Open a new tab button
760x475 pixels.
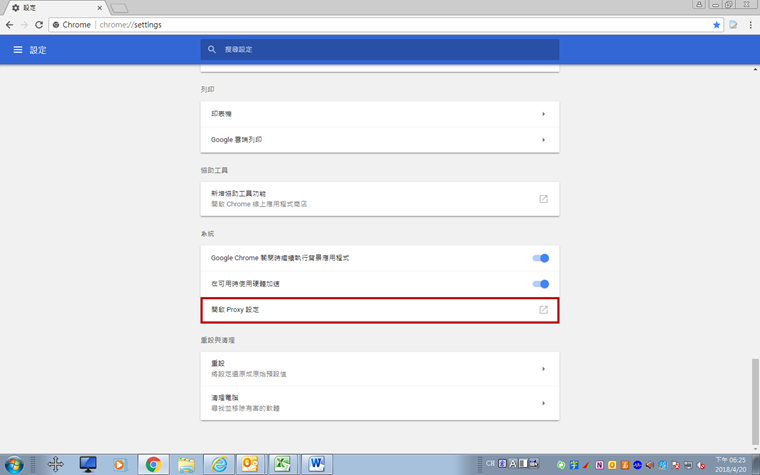119,8
